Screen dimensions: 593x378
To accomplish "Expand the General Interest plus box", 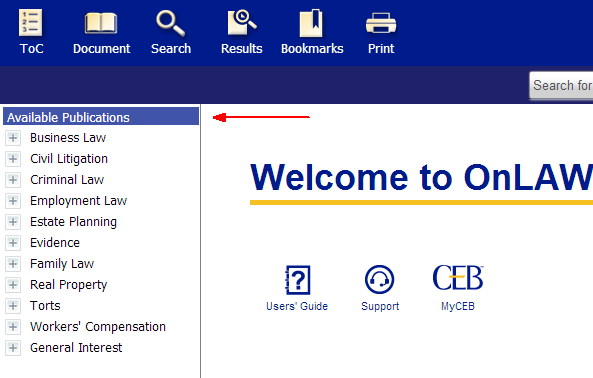I will pos(13,348).
